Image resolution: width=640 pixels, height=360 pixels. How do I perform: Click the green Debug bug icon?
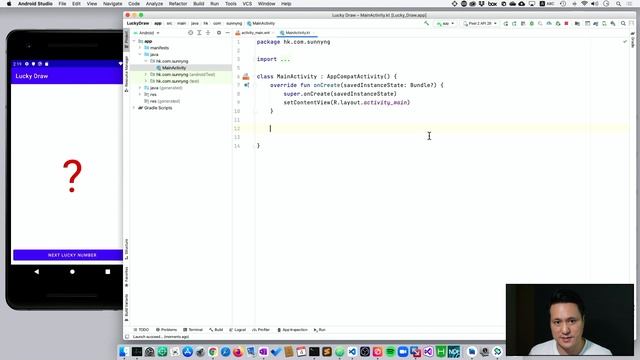(x=532, y=24)
